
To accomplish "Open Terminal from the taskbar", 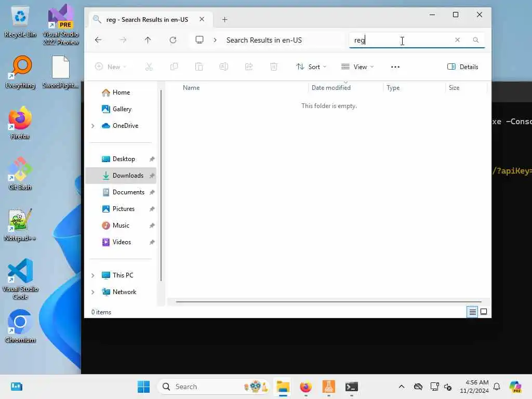I will (x=352, y=387).
